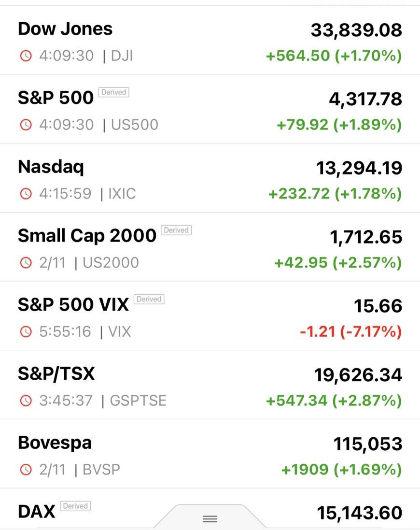The width and height of the screenshot is (420, 530).
Task: Click the clock icon under S&P 500 VIX
Action: click(26, 332)
